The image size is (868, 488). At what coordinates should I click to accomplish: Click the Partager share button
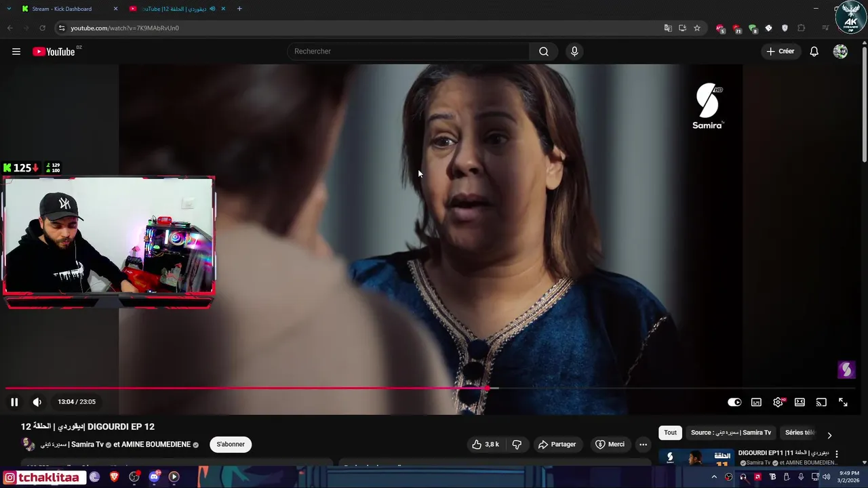point(557,445)
